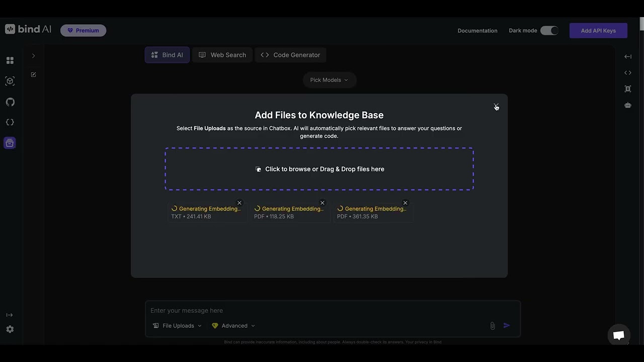Click the Add API Keys button

(x=598, y=31)
